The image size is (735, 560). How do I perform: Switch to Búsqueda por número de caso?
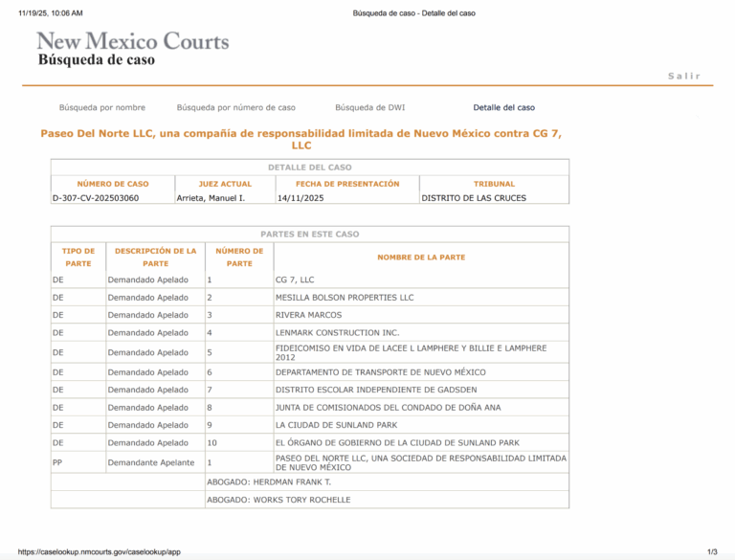tap(235, 108)
